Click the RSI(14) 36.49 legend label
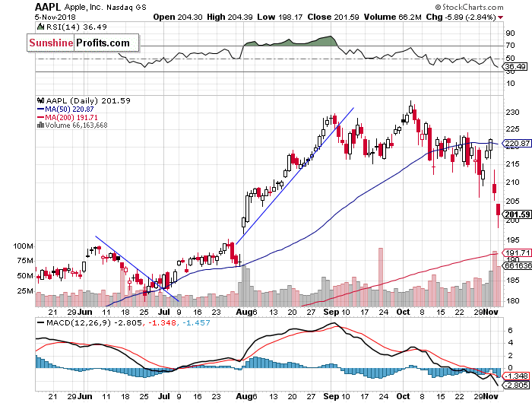The image size is (532, 403). click(x=76, y=27)
